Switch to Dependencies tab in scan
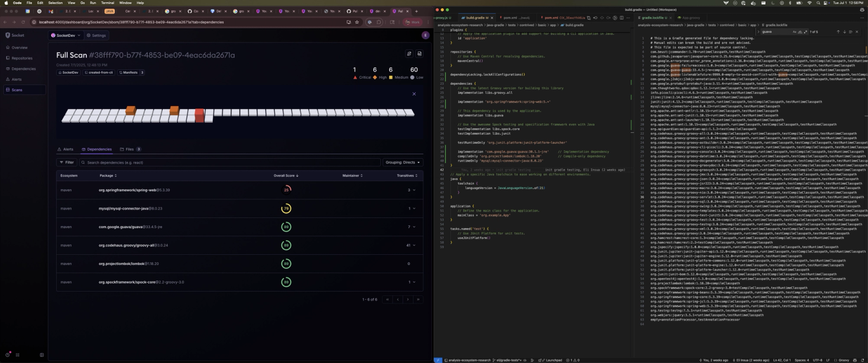 pyautogui.click(x=97, y=149)
